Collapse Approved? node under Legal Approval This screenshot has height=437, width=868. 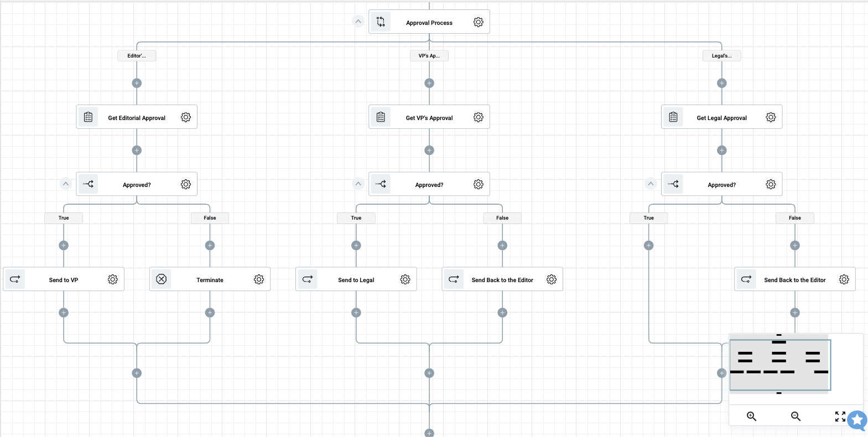(x=651, y=184)
